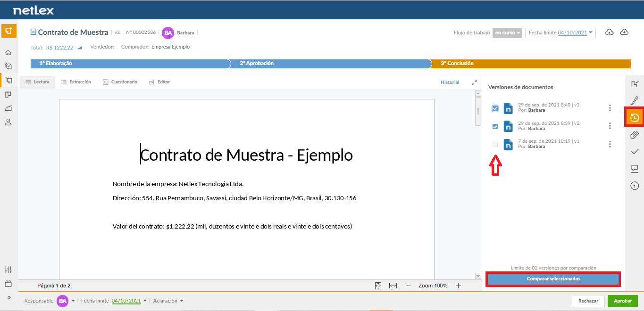Open the user profile icon in the sidebar
The image size is (644, 311).
[x=8, y=122]
